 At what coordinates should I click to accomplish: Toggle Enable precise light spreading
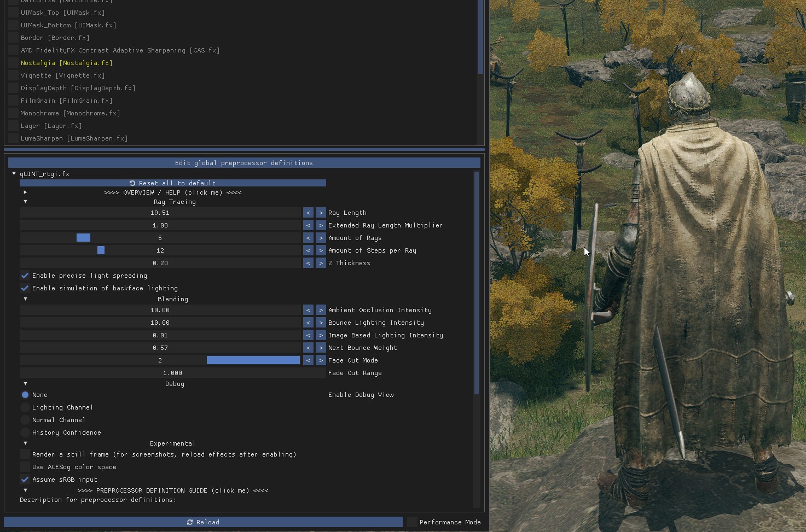click(25, 276)
